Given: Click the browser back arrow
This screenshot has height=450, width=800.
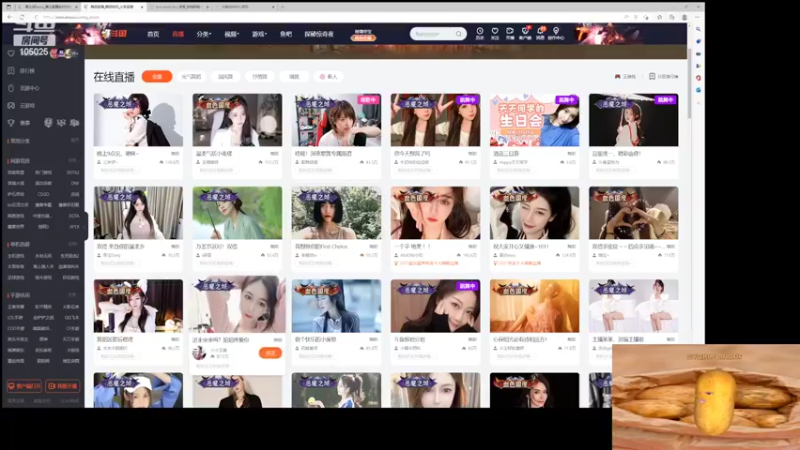Looking at the screenshot, I should point(10,17).
